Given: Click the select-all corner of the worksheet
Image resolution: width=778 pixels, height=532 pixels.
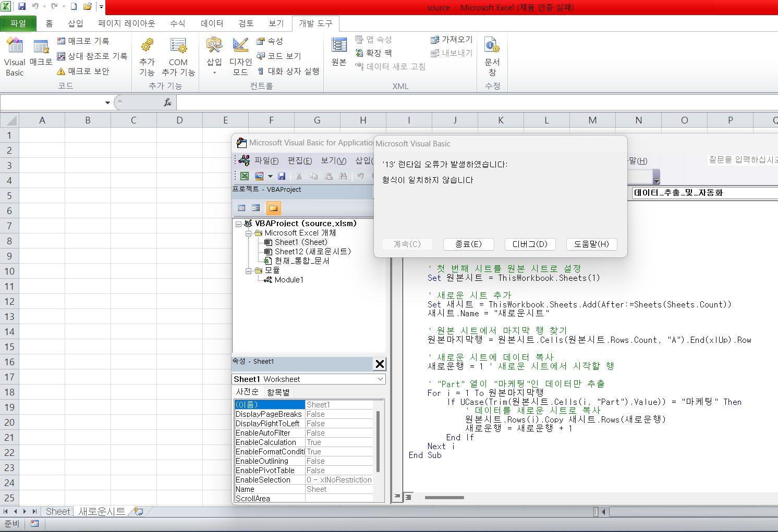Looking at the screenshot, I should coord(9,120).
